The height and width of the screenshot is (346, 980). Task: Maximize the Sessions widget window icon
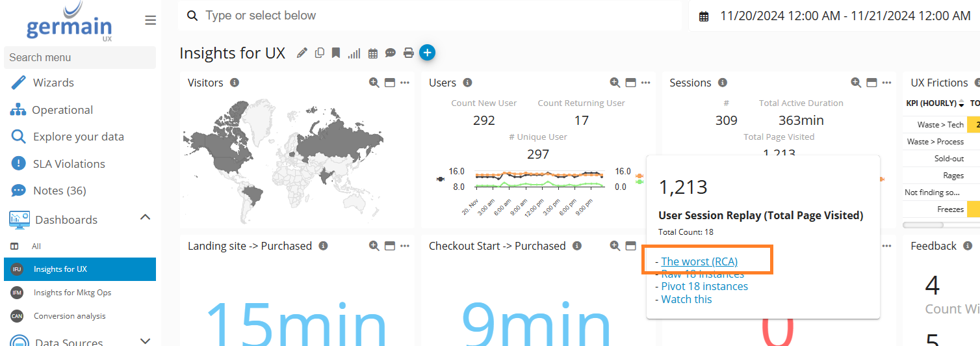872,83
